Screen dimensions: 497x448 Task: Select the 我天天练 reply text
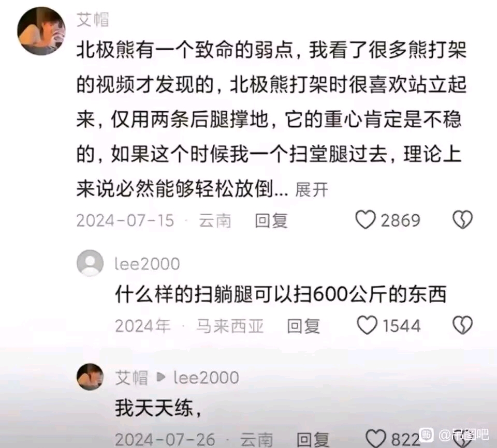[x=158, y=408]
